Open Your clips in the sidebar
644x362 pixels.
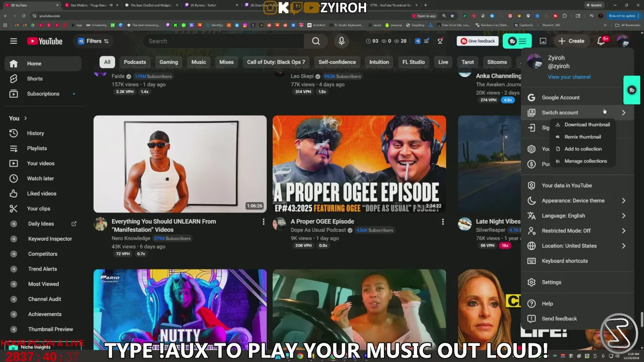coord(43,209)
